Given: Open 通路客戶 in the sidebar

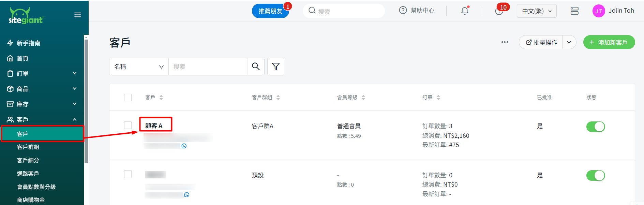Looking at the screenshot, I should [28, 174].
